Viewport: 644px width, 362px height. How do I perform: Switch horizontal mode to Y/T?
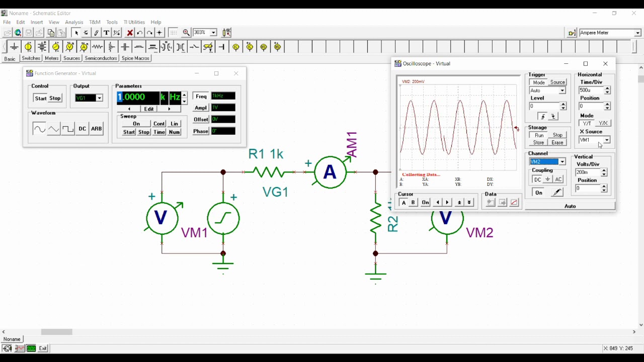tap(587, 123)
